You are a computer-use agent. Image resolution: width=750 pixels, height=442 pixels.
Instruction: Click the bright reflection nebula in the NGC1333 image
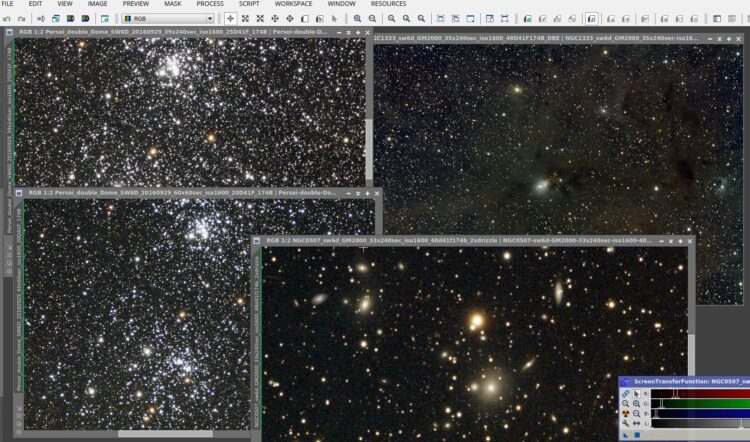click(541, 184)
